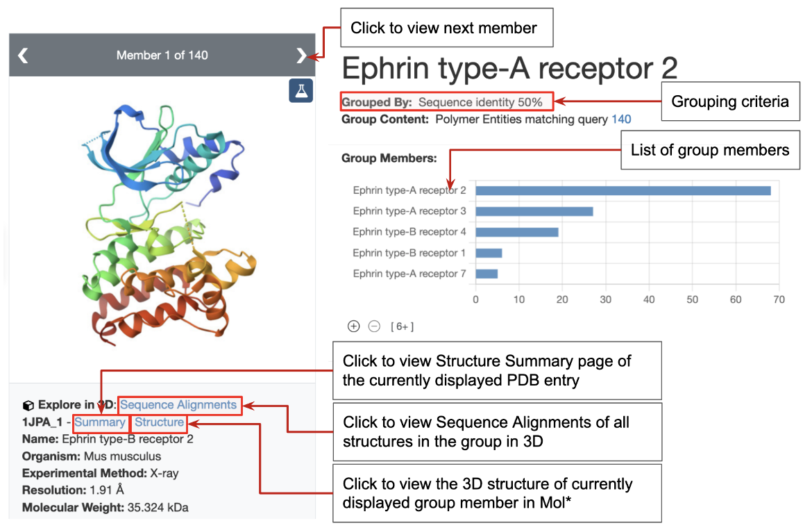
Task: Zoom out chart with minus icon
Action: pyautogui.click(x=374, y=326)
